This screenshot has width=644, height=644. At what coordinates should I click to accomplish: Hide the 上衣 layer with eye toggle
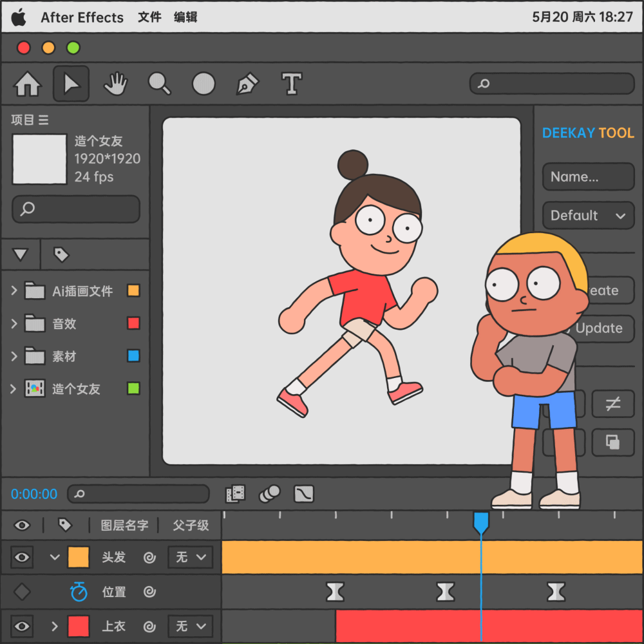22,626
